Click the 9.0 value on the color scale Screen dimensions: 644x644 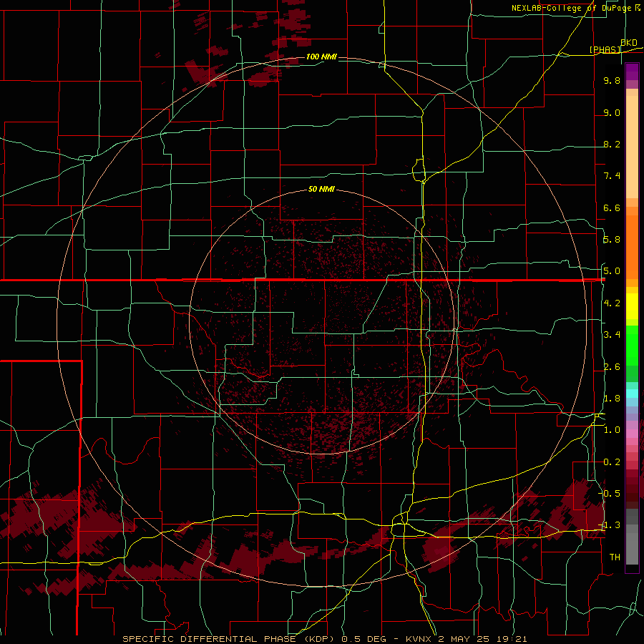pos(612,113)
